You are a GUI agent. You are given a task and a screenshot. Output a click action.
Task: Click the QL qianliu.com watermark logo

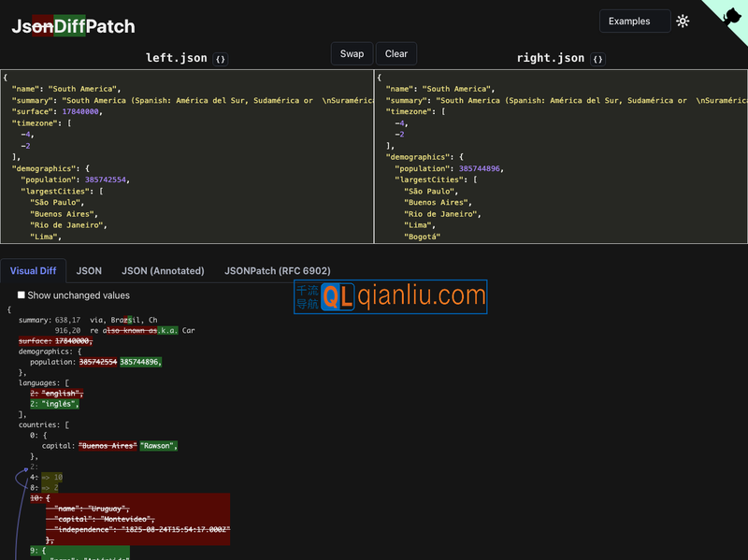[x=391, y=296]
